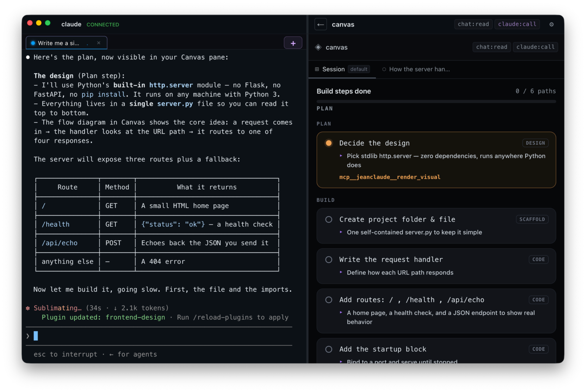
Task: Click the POST method cell
Action: tap(113, 243)
